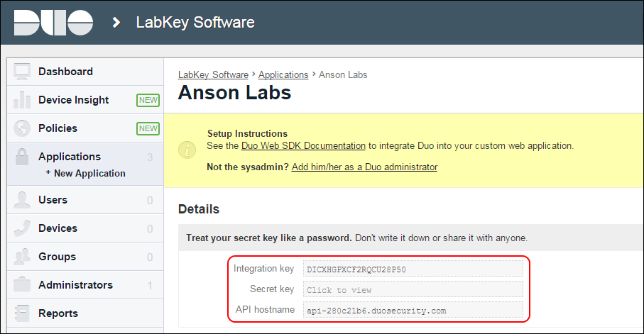644x334 pixels.
Task: Click the Duo logo in header
Action: [53, 23]
